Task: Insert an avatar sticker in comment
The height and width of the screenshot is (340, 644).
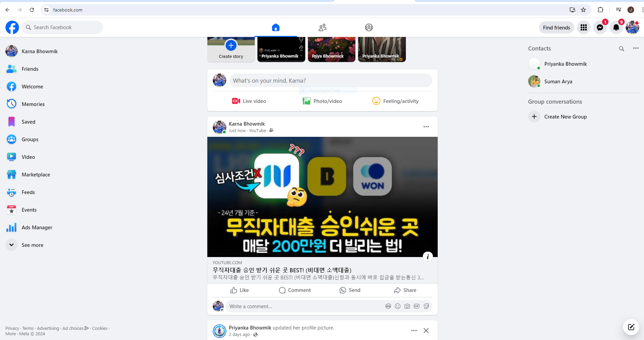Action: pos(388,306)
